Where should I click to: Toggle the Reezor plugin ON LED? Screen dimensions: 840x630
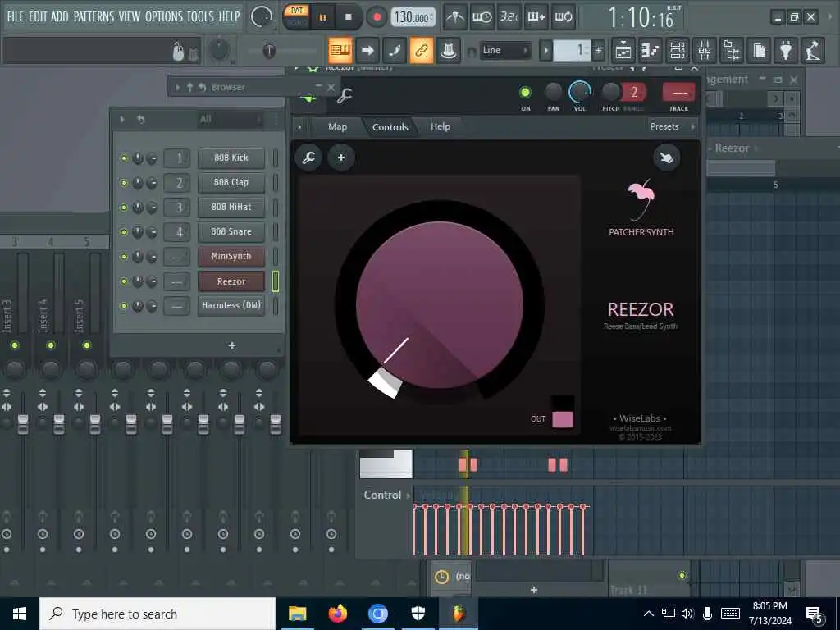[x=526, y=93]
